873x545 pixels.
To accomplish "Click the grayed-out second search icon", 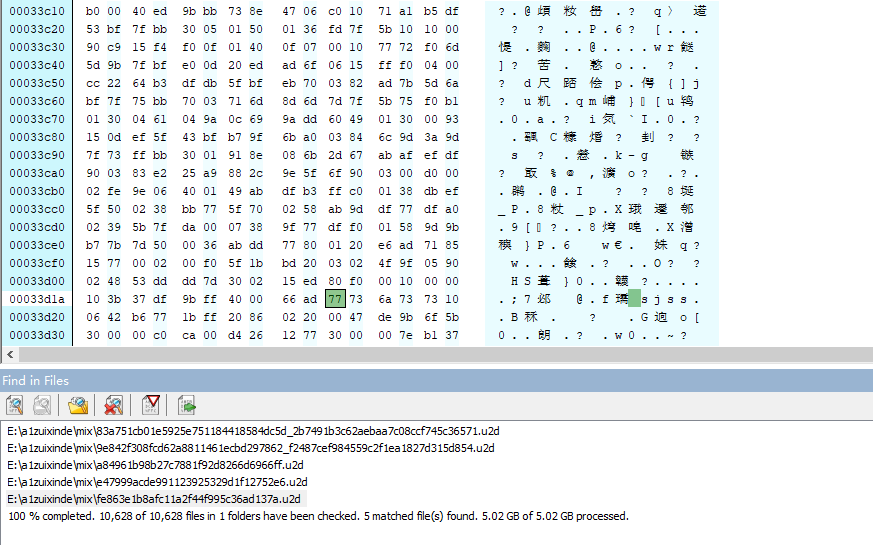I will 42,405.
